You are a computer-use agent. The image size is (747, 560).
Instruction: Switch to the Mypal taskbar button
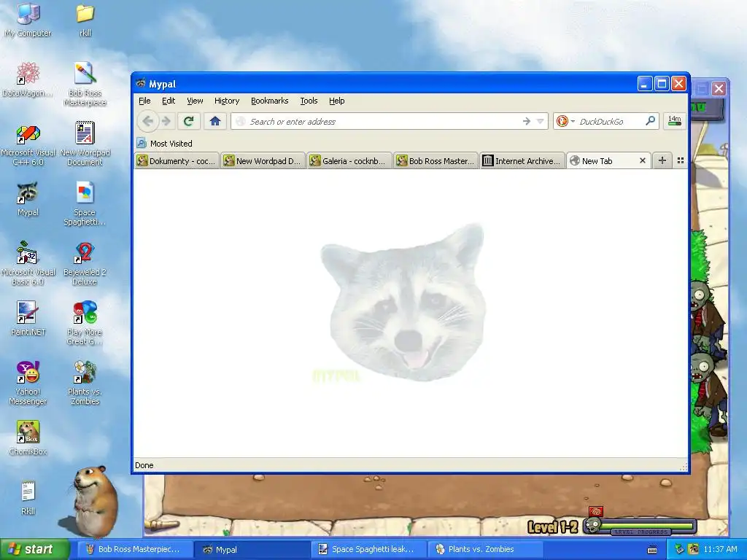tap(252, 549)
